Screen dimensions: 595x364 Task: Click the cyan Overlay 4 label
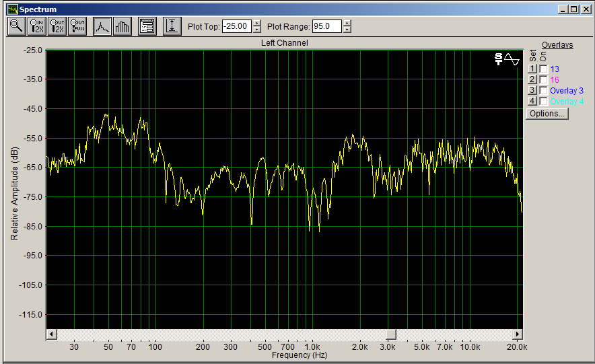pos(567,101)
